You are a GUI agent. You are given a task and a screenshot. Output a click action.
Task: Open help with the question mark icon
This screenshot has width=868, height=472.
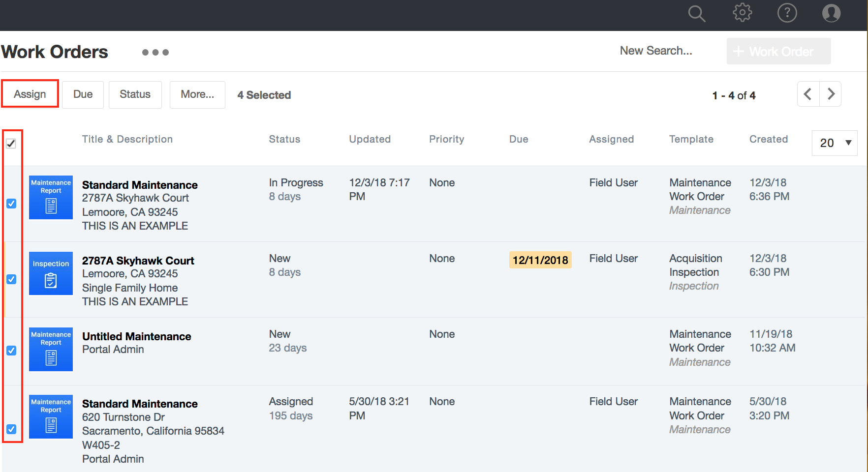[x=787, y=13]
